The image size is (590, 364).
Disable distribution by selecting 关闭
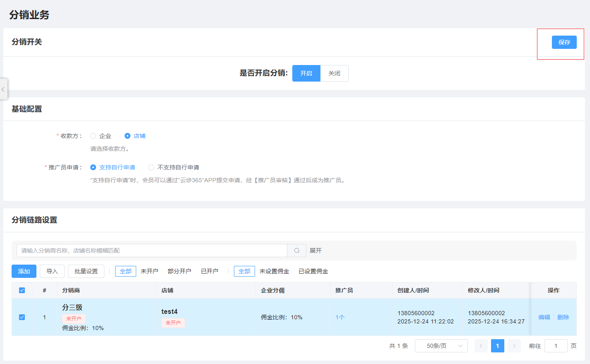[334, 73]
